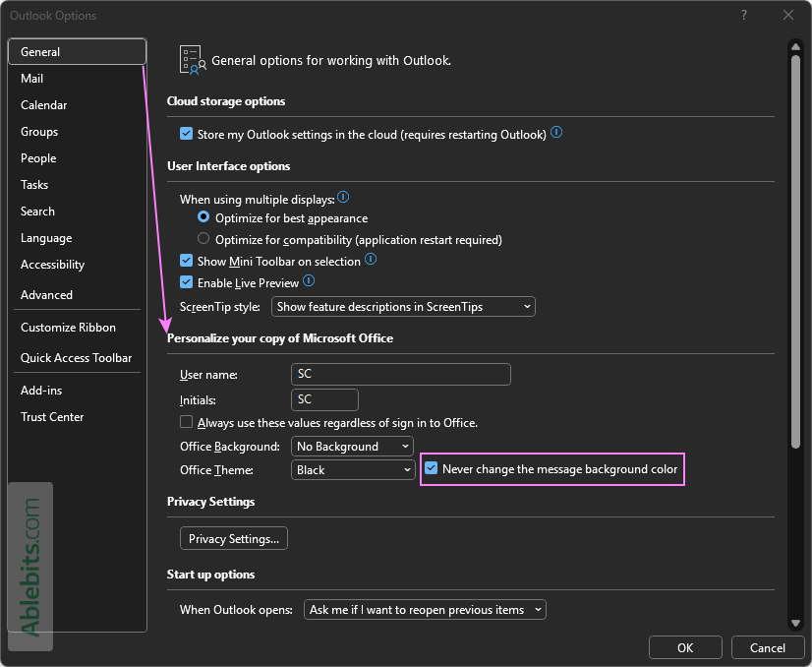The height and width of the screenshot is (667, 812).
Task: Click the info icon beside cloud storage option
Action: (556, 133)
